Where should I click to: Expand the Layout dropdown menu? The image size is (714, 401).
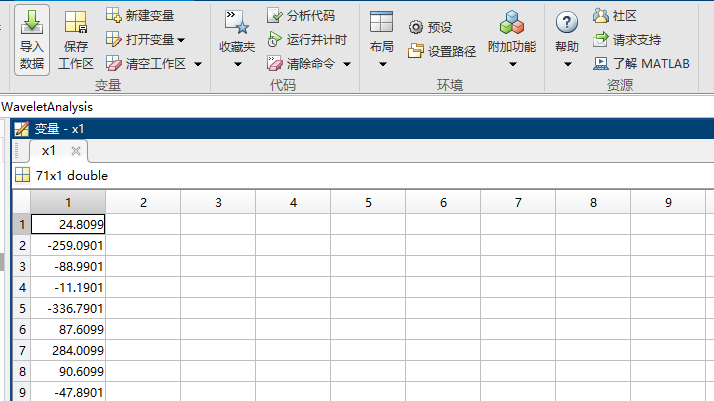[382, 65]
